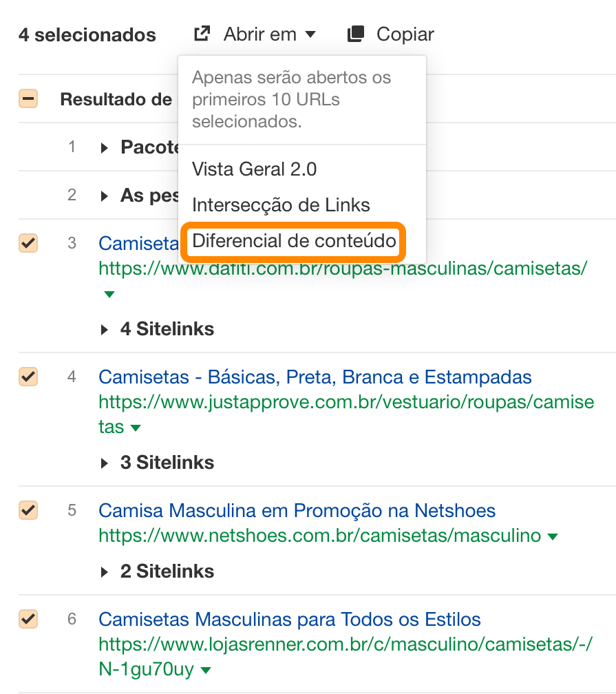The width and height of the screenshot is (616, 694).
Task: Select Diferencial de conteúdo menu item
Action: (x=294, y=241)
